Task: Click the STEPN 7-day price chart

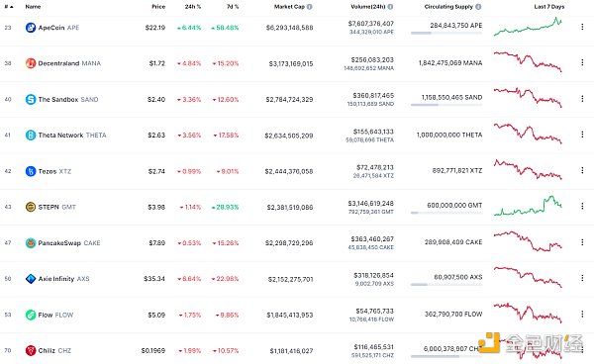Action: [x=528, y=206]
